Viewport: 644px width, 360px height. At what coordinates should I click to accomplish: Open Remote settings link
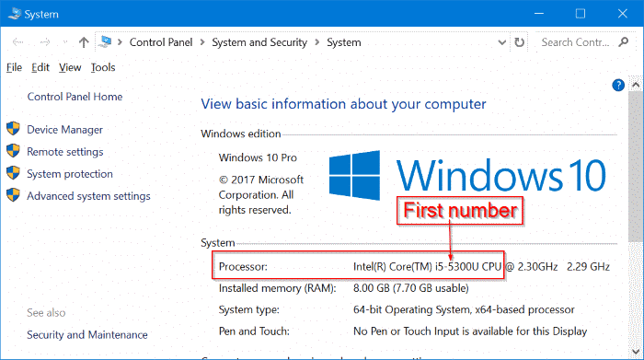click(65, 152)
